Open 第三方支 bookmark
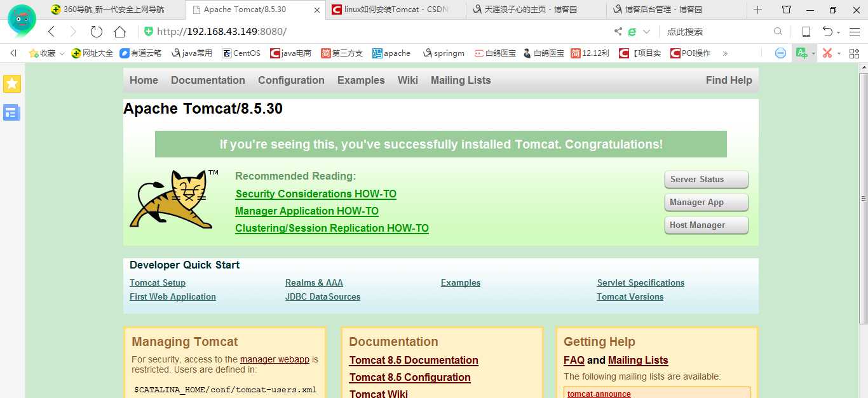 [x=342, y=53]
